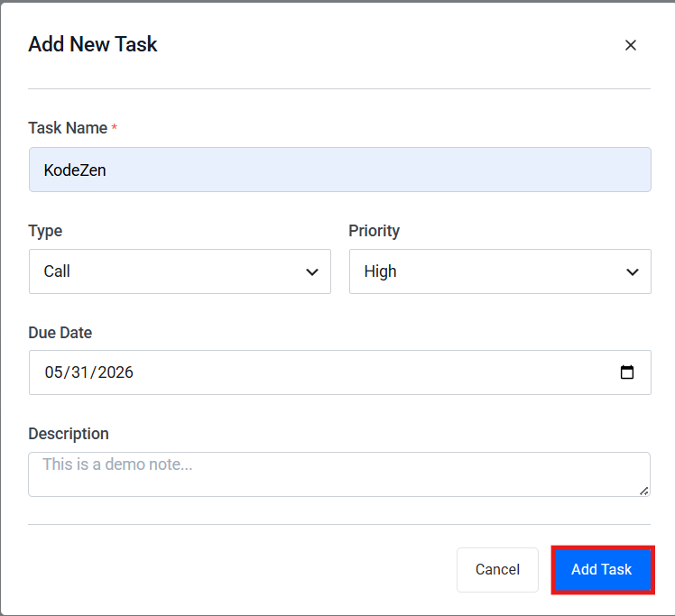Click the Due Date field 05/31/2026
The height and width of the screenshot is (616, 675).
tap(339, 372)
